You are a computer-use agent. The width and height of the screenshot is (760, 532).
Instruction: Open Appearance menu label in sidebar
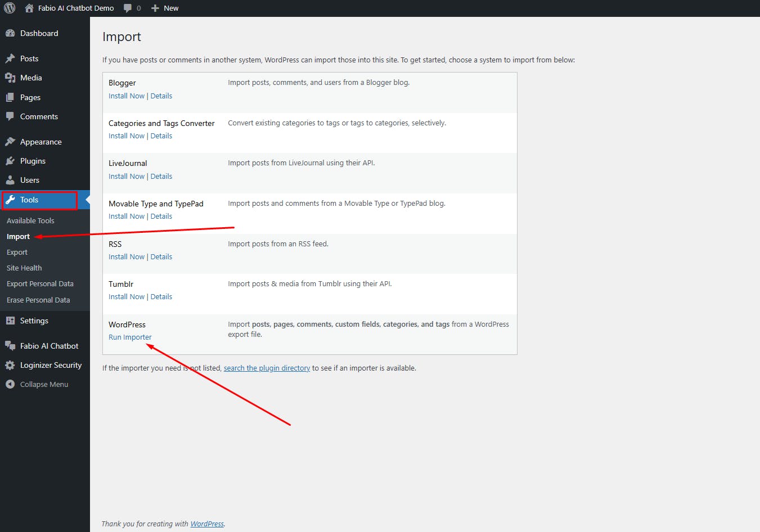tap(41, 142)
